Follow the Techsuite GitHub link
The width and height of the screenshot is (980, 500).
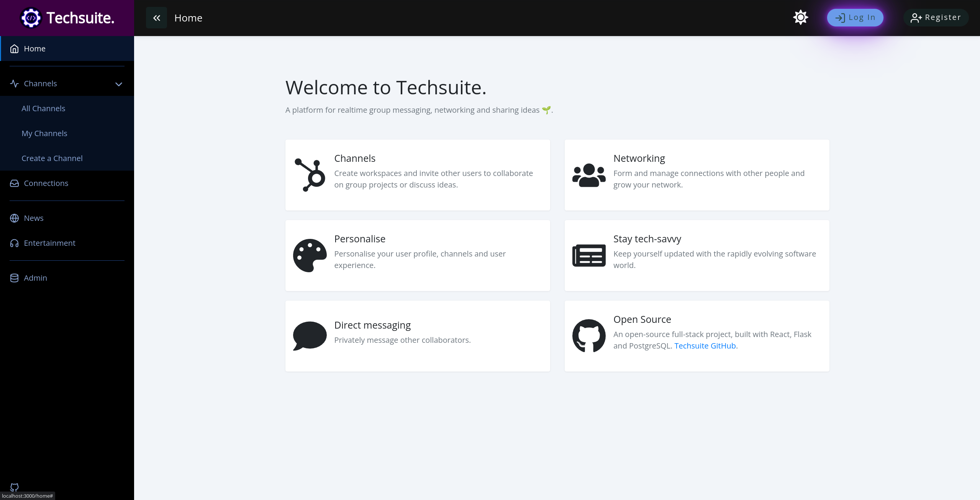pos(704,345)
